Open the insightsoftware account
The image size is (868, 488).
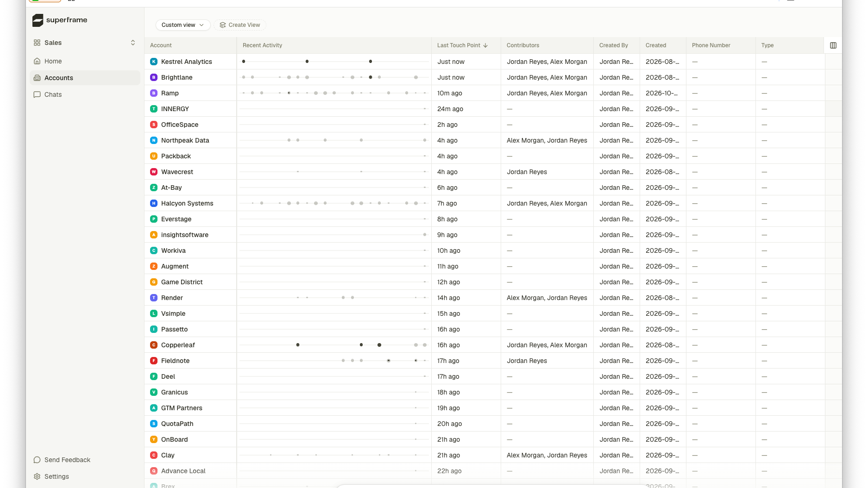pos(184,235)
